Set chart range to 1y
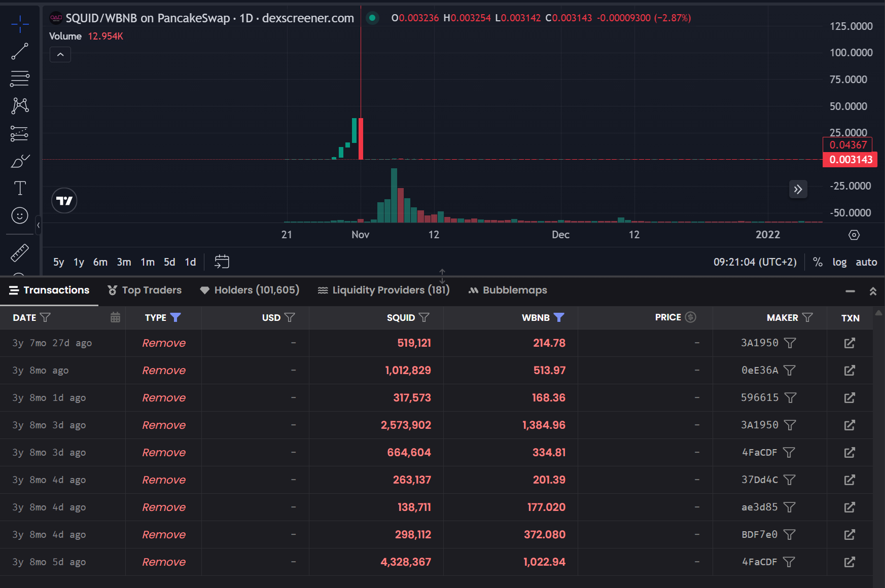Viewport: 885px width, 588px height. pos(79,262)
